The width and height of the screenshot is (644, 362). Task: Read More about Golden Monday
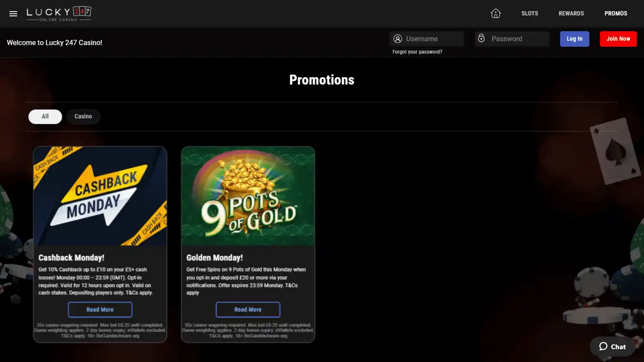coord(248,310)
